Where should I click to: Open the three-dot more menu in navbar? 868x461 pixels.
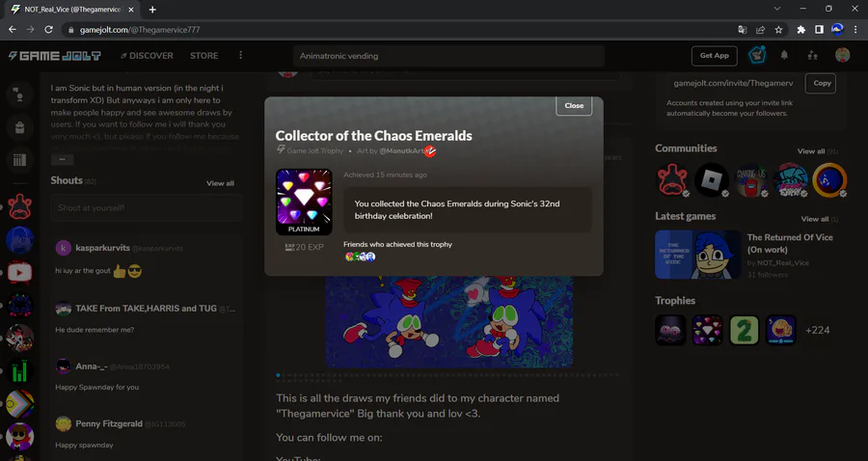(x=240, y=55)
